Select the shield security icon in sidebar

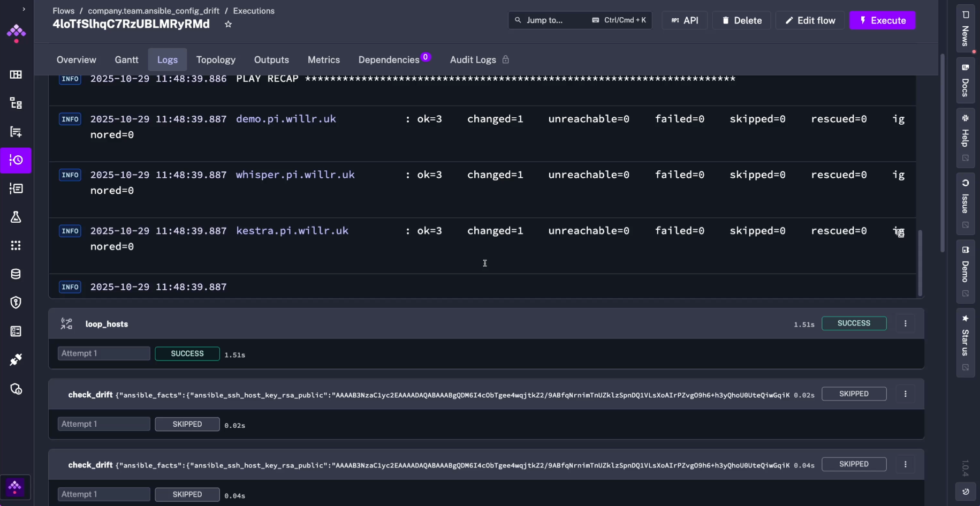tap(16, 303)
